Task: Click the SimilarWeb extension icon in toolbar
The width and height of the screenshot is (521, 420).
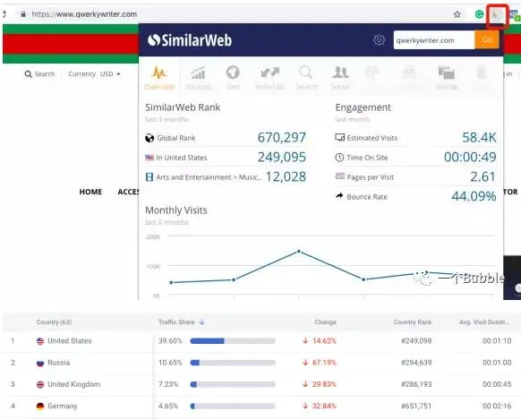Action: tap(497, 15)
